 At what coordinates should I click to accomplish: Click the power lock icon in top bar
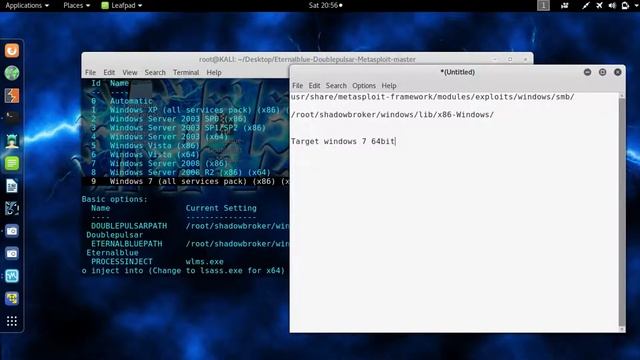coord(625,5)
